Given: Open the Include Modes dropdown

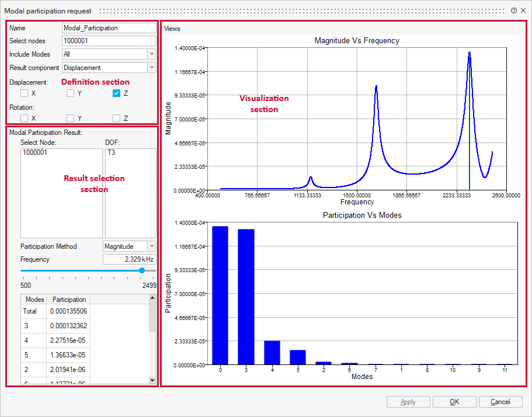Looking at the screenshot, I should click(x=152, y=54).
